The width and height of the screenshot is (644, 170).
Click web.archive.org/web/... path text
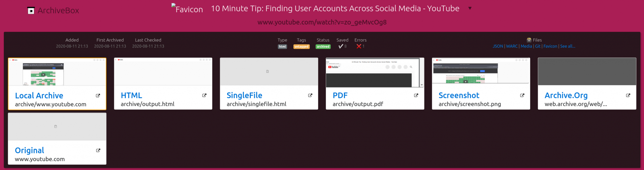click(x=576, y=104)
